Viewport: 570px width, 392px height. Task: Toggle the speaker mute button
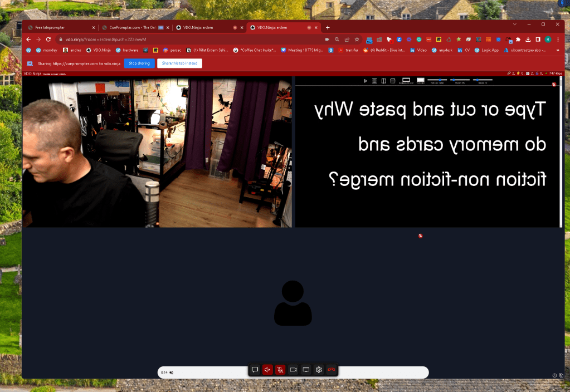coord(267,370)
